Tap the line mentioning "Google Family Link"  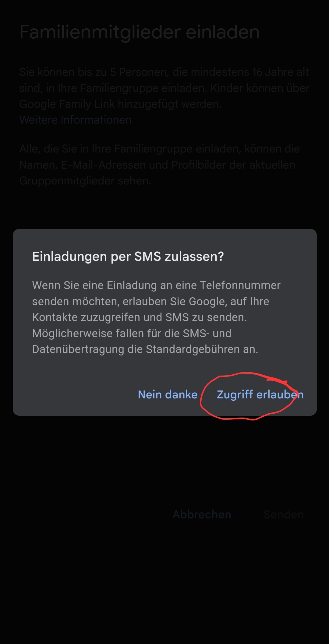click(x=120, y=104)
